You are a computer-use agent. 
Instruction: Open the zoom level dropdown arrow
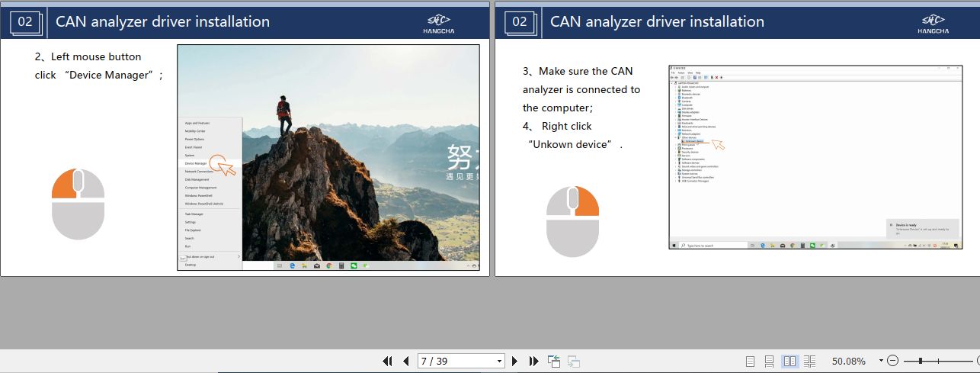[x=881, y=361]
